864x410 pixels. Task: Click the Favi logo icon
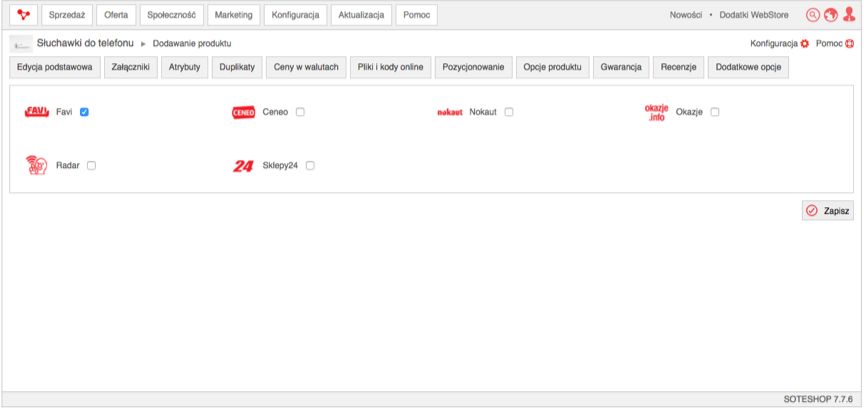[37, 112]
